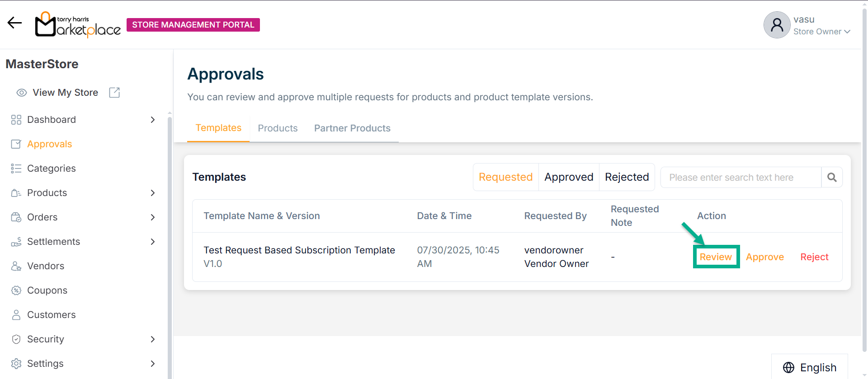Switch to the Partner Products tab
Viewport: 868px width, 379px height.
352,128
